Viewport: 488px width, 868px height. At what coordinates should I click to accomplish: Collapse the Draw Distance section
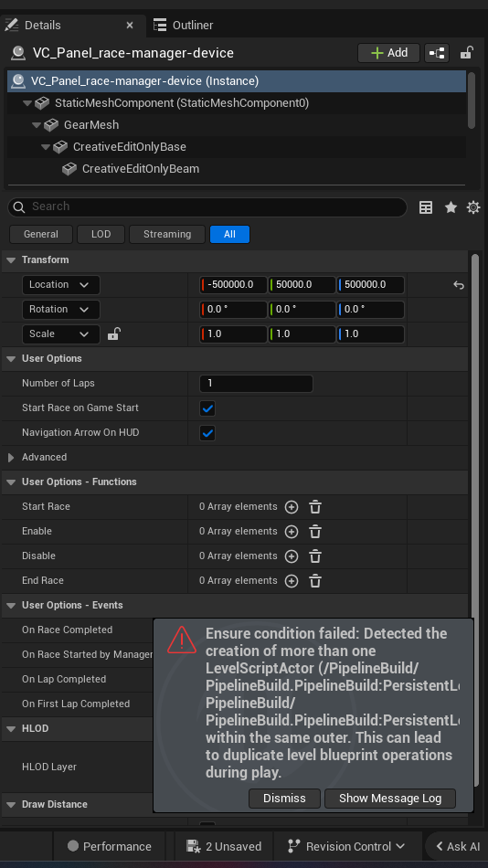point(11,805)
